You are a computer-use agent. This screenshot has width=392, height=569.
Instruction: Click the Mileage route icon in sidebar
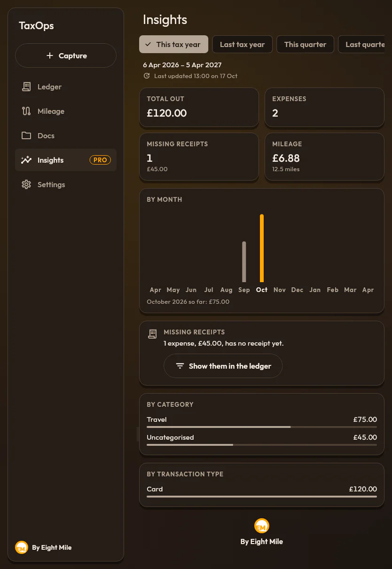click(26, 111)
